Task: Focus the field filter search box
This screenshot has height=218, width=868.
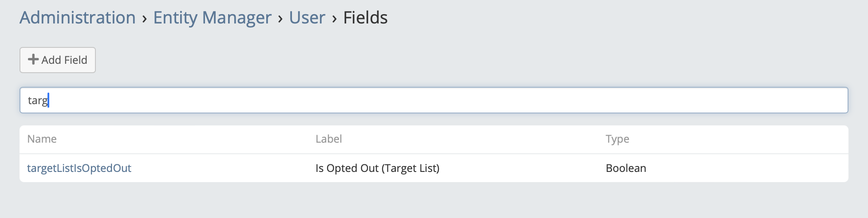Action: point(434,100)
